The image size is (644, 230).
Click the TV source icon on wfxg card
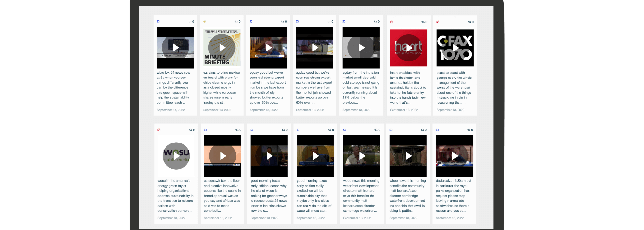tap(158, 22)
